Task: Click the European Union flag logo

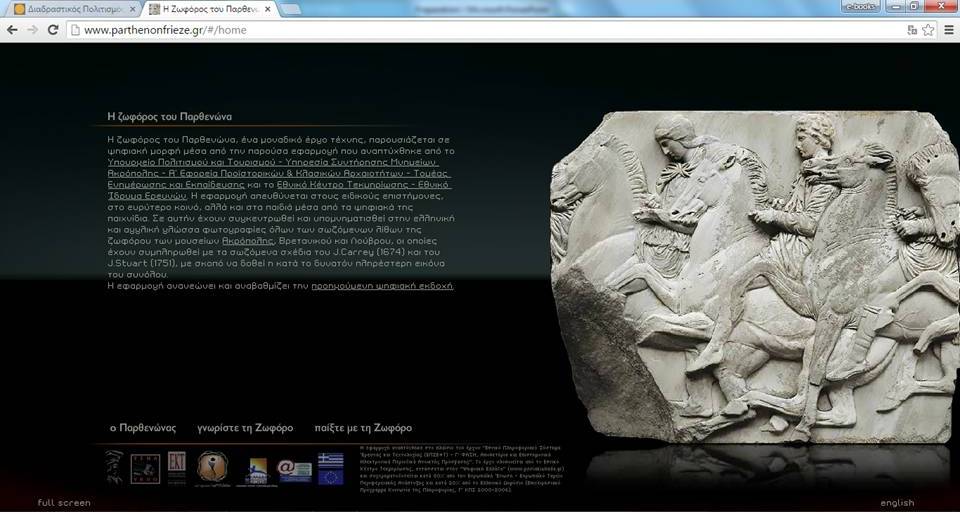Action: [330, 477]
